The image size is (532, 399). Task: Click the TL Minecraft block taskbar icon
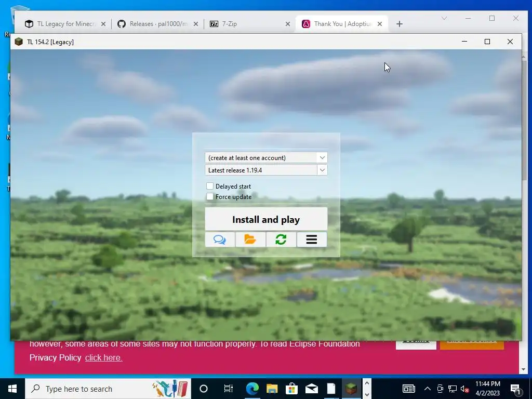pyautogui.click(x=351, y=389)
